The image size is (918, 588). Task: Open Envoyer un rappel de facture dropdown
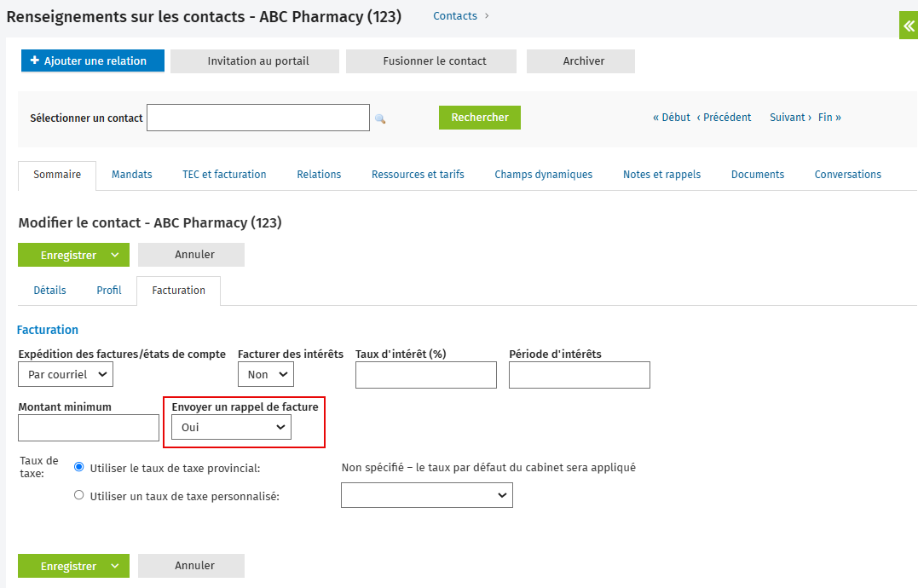(231, 427)
